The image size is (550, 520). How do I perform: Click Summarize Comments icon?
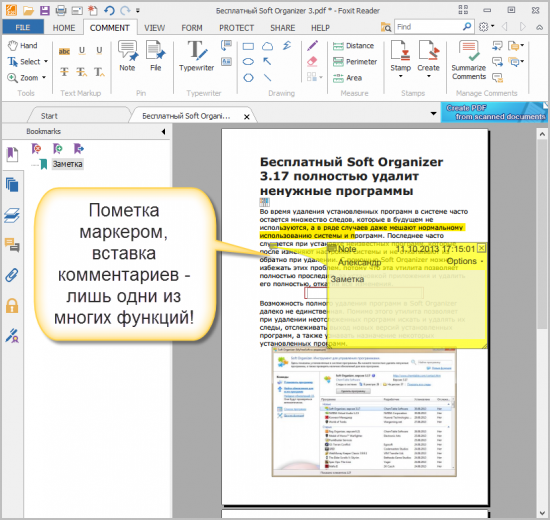pyautogui.click(x=469, y=60)
